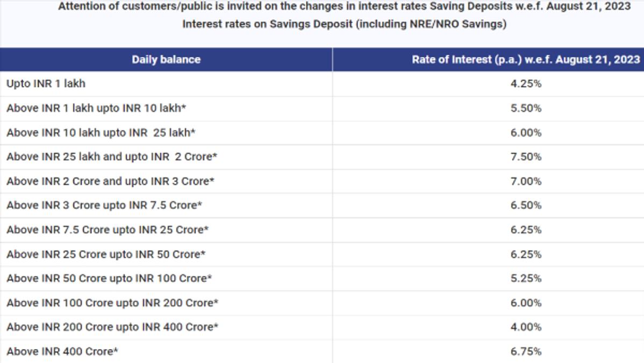
Task: Select the 6.25% rate for 7.5–25 Crore
Action: 526,230
